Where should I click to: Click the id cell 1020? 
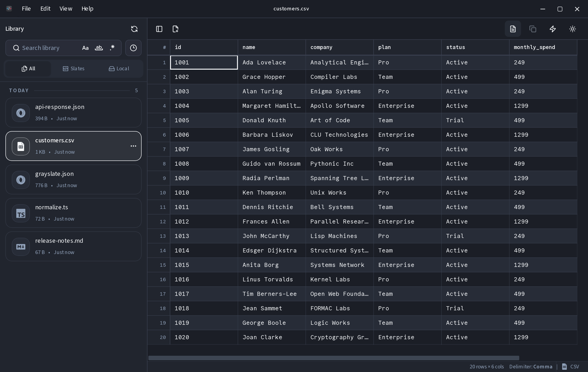[204, 337]
